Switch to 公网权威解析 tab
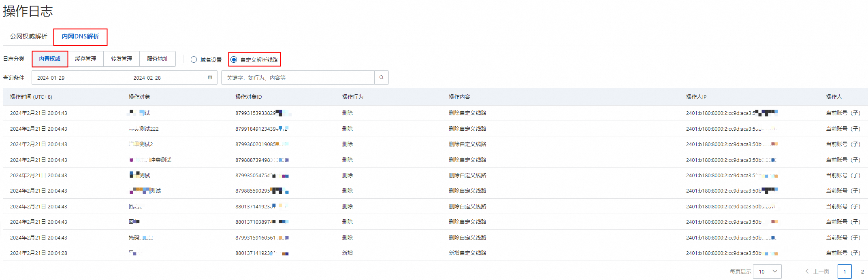 tap(28, 36)
